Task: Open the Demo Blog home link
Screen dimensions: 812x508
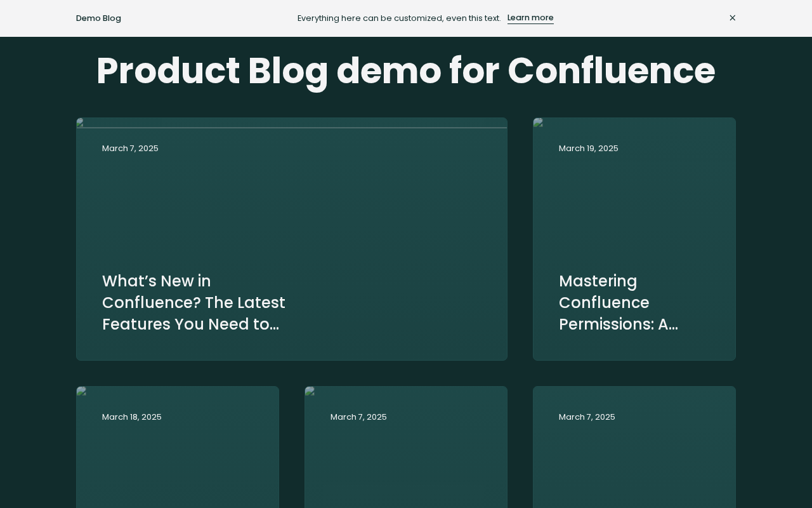Action: [x=98, y=18]
